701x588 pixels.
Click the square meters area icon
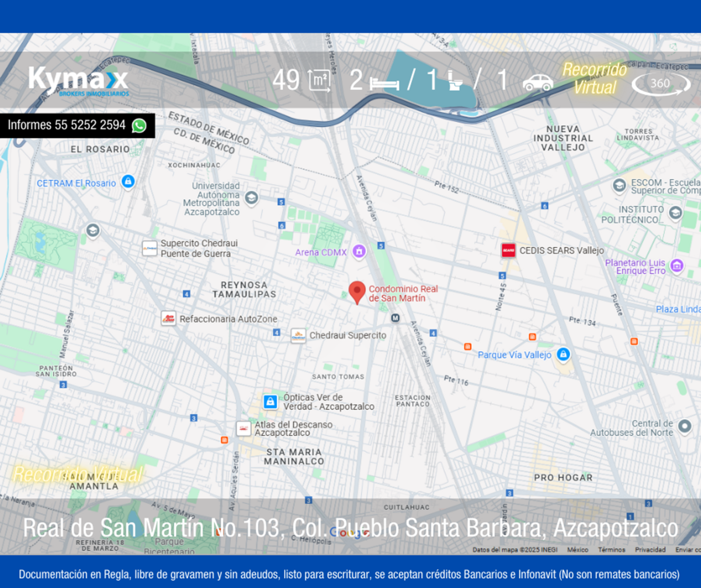[319, 81]
